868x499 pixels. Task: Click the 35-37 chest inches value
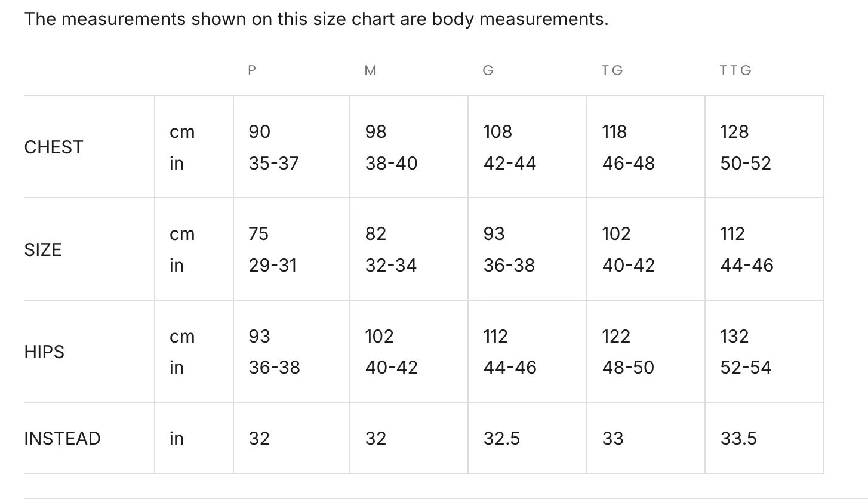pyautogui.click(x=273, y=163)
